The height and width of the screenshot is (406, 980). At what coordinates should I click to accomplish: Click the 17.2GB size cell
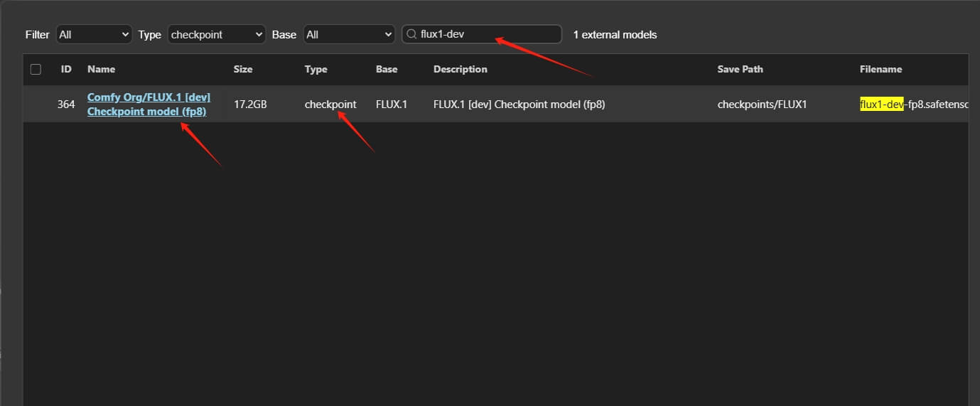pyautogui.click(x=250, y=105)
